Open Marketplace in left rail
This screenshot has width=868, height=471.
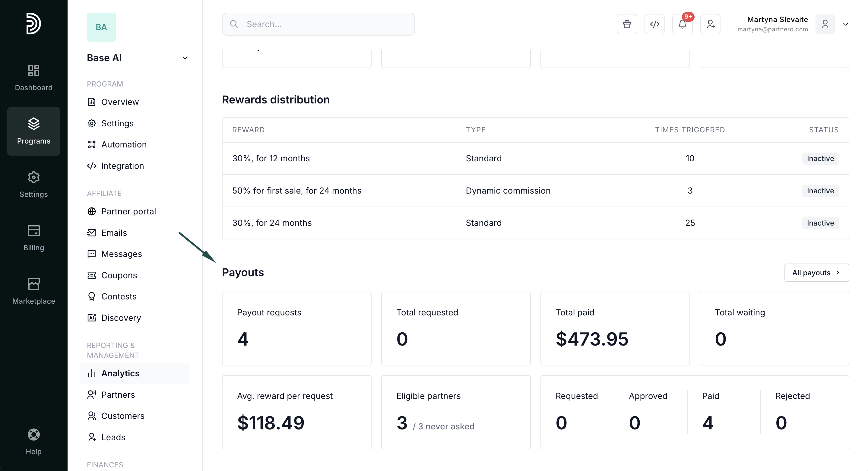(34, 291)
